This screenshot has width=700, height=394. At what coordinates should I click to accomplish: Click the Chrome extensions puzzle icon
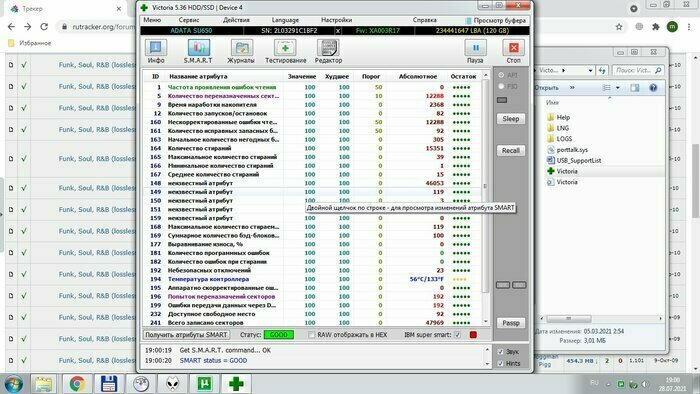click(x=656, y=27)
